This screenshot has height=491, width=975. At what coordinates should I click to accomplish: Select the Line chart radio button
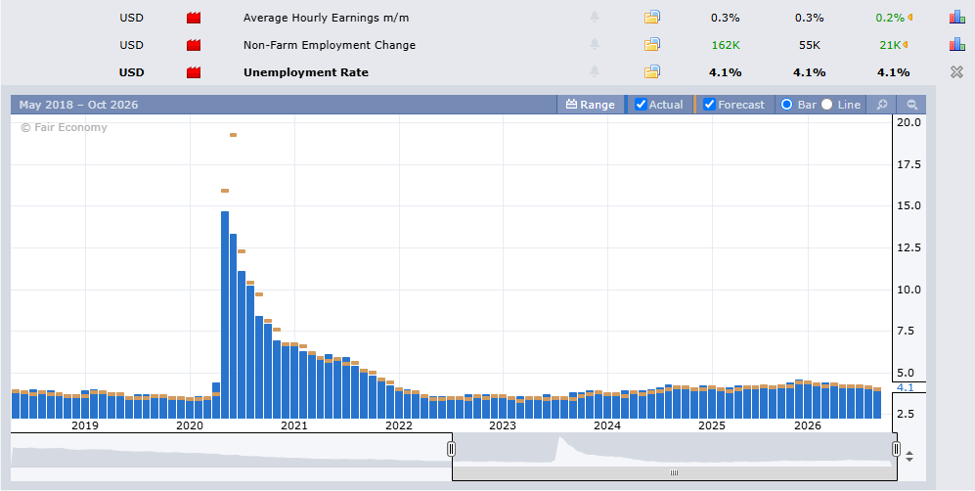tap(826, 104)
